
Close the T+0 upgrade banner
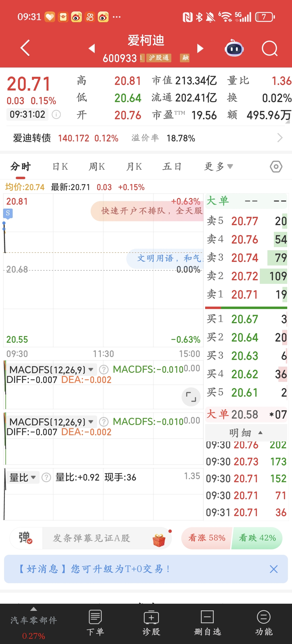(x=273, y=569)
